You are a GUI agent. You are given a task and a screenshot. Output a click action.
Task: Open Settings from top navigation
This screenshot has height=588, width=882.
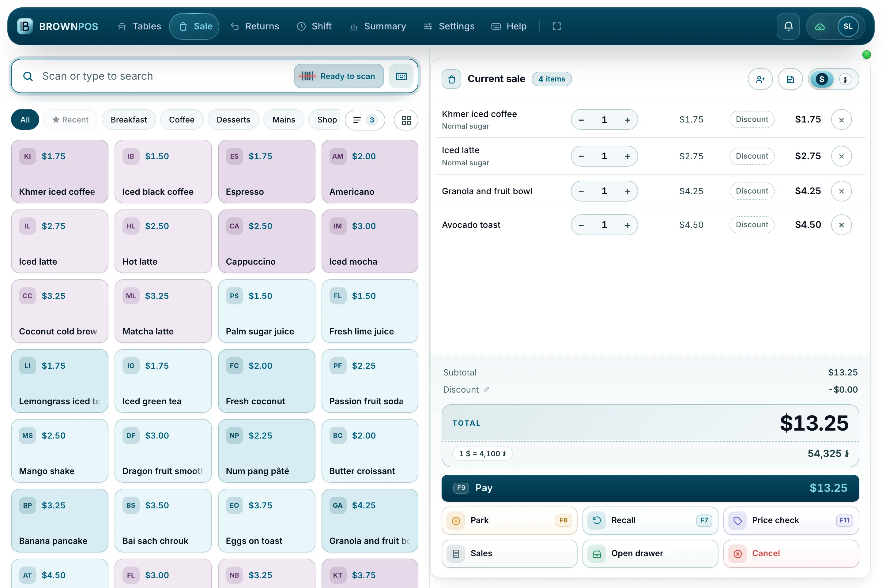(x=449, y=26)
